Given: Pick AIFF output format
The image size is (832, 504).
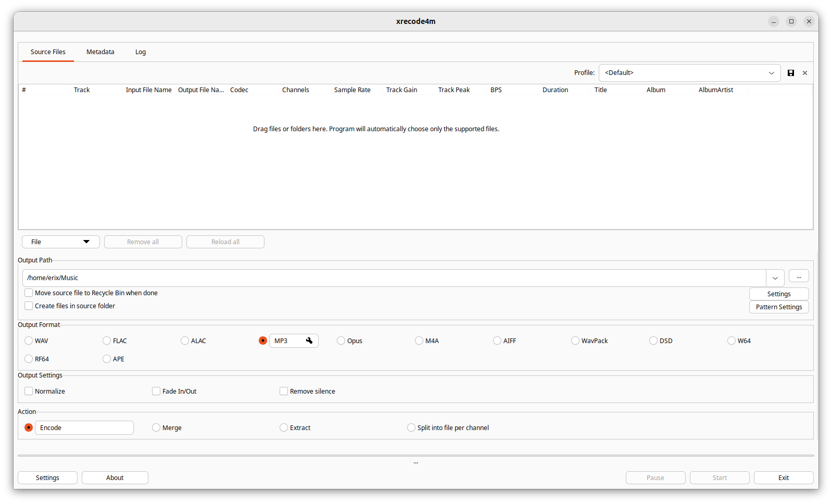Looking at the screenshot, I should click(x=497, y=341).
